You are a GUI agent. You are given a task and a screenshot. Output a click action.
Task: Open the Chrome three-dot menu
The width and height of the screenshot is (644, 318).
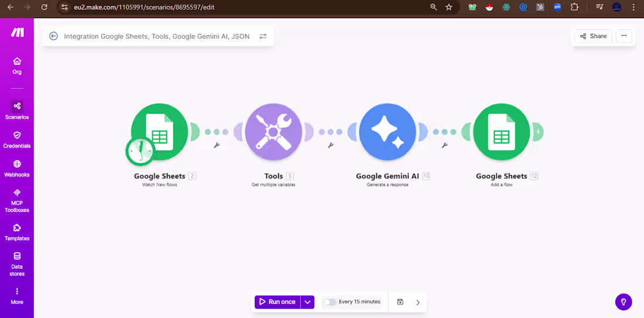coord(633,7)
